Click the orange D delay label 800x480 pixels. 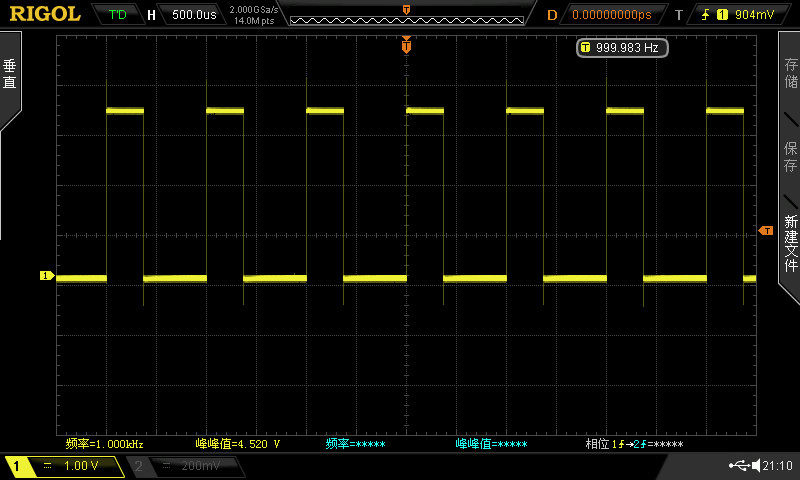552,15
